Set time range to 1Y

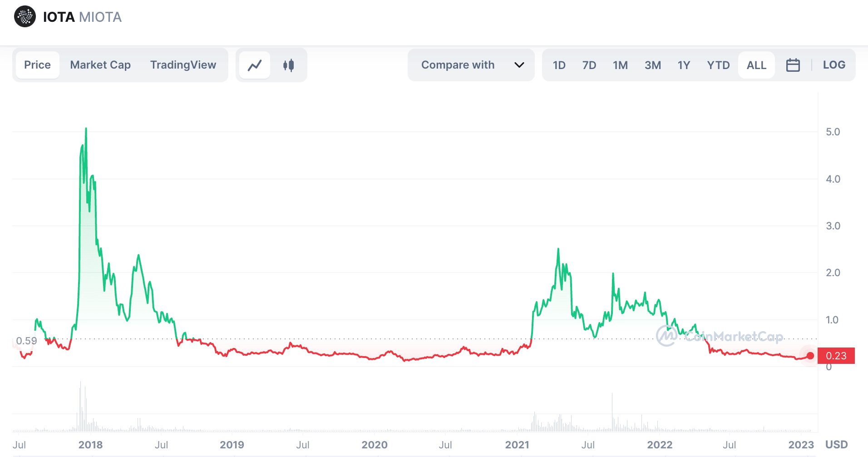point(684,65)
